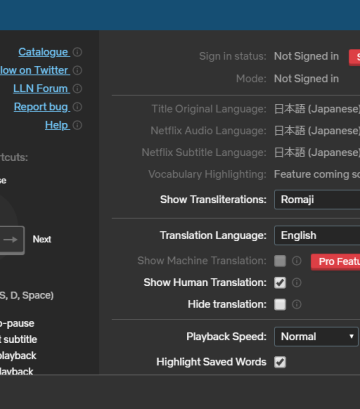Open the LLN Forum link
The width and height of the screenshot is (360, 409).
tap(41, 89)
